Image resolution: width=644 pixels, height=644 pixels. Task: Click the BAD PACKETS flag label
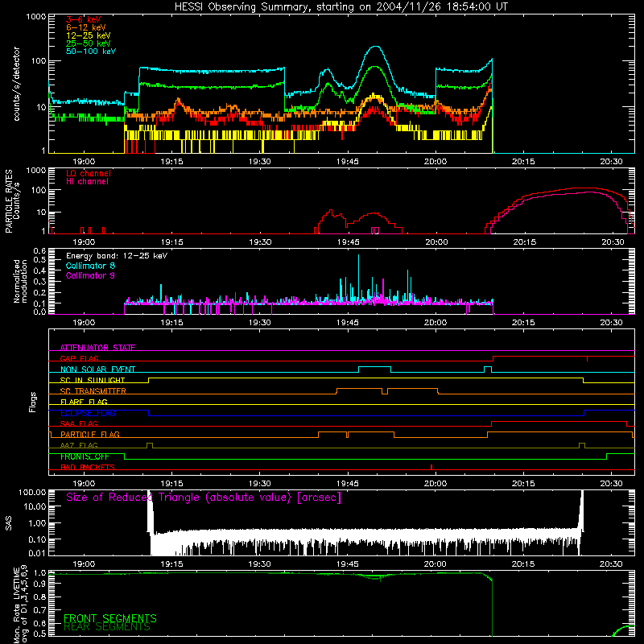pyautogui.click(x=88, y=467)
